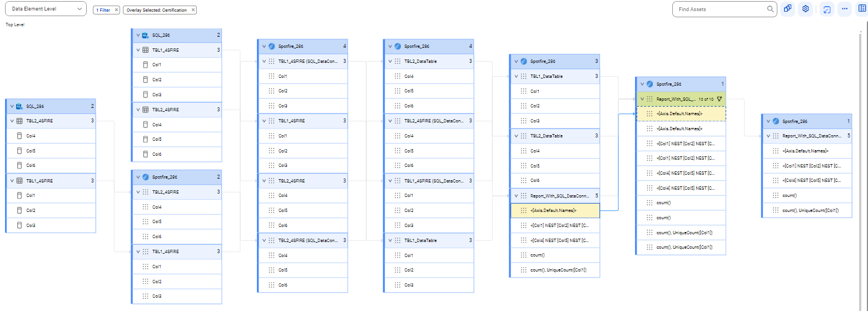Select Col1 in Spotfire_286 card numbered 2
The width and height of the screenshot is (868, 311).
tap(177, 266)
